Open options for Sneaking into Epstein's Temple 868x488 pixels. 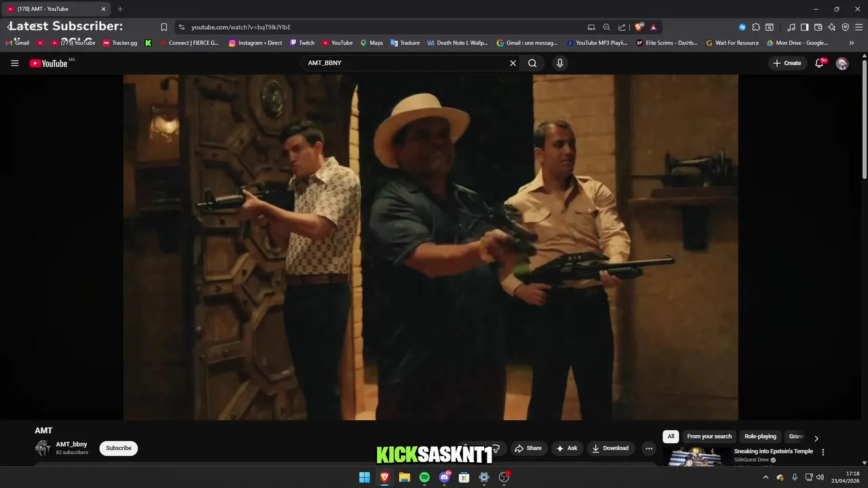point(823,452)
